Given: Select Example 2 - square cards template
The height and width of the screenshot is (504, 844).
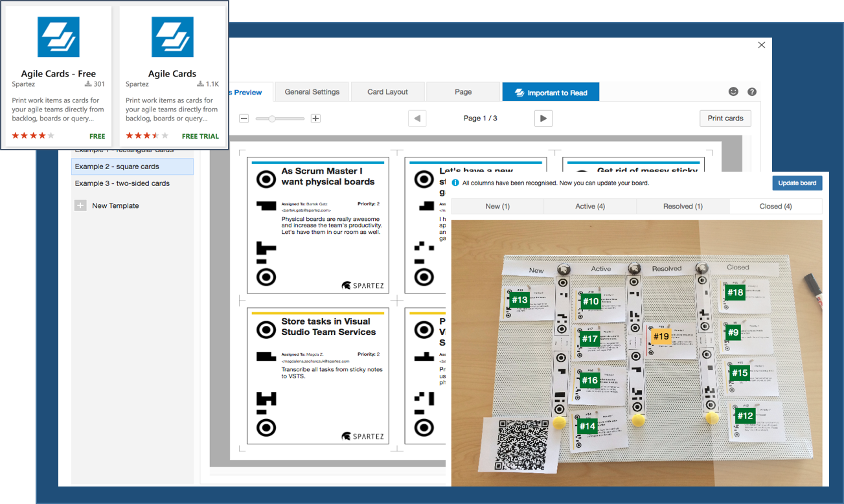Looking at the screenshot, I should 132,166.
